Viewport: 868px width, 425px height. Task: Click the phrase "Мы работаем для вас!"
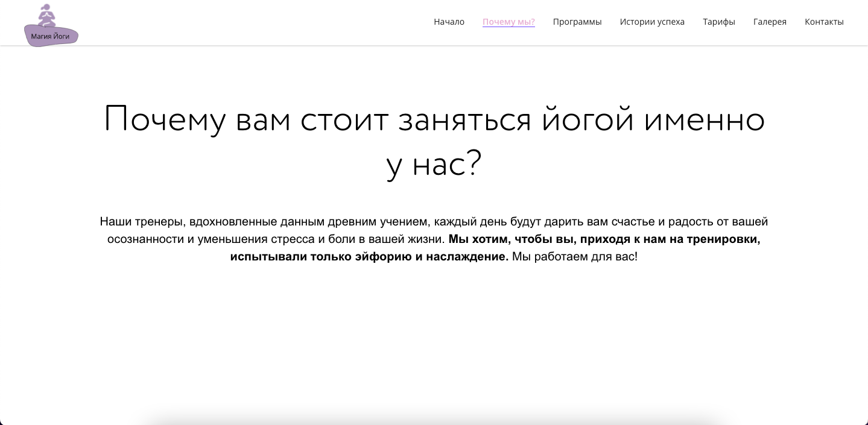tap(574, 257)
